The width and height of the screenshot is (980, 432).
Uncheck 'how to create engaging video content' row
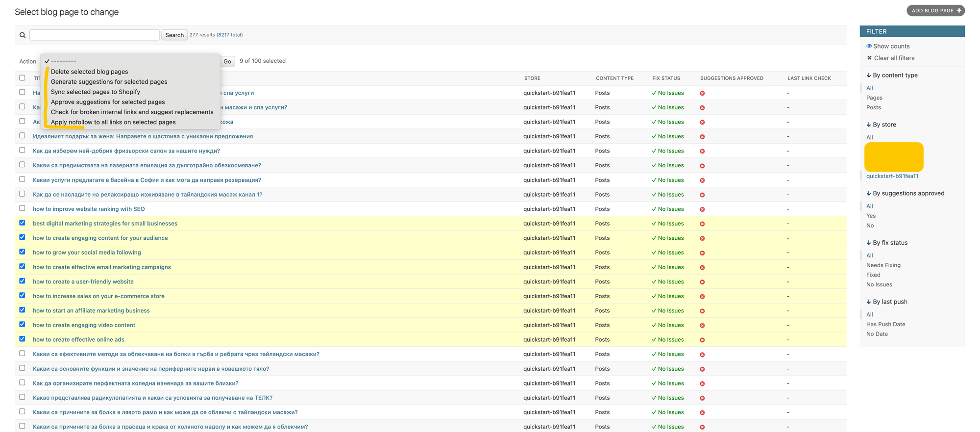pos(22,324)
